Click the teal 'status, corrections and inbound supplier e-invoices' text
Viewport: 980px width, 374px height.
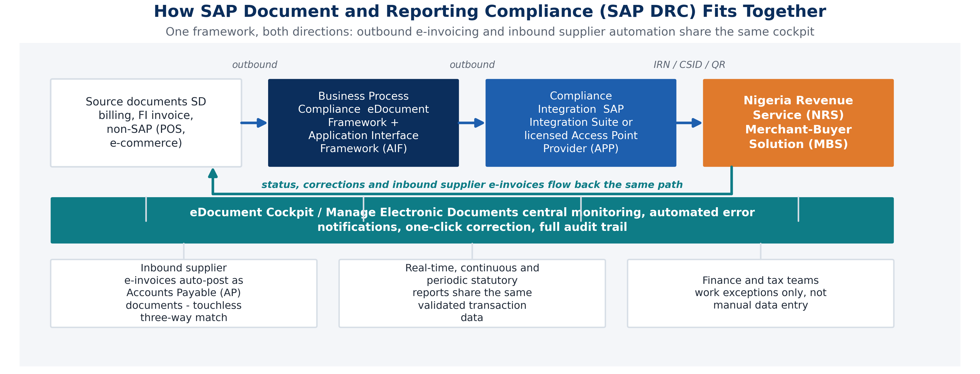pyautogui.click(x=472, y=185)
